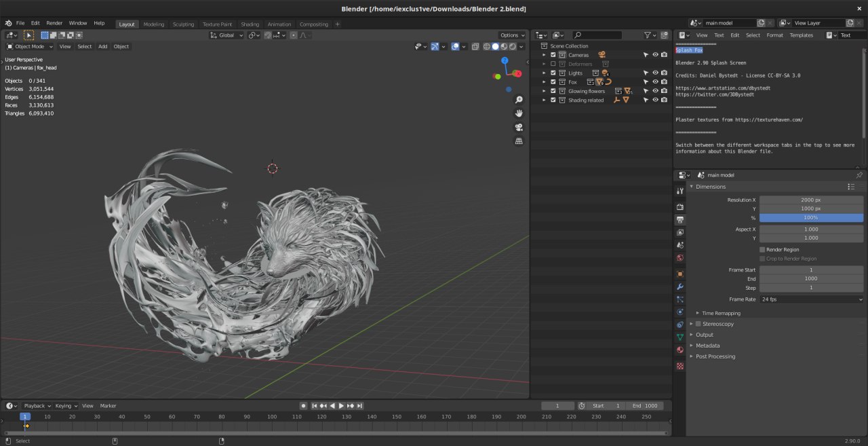
Task: Hide Lights collection with eye icon
Action: click(x=655, y=73)
